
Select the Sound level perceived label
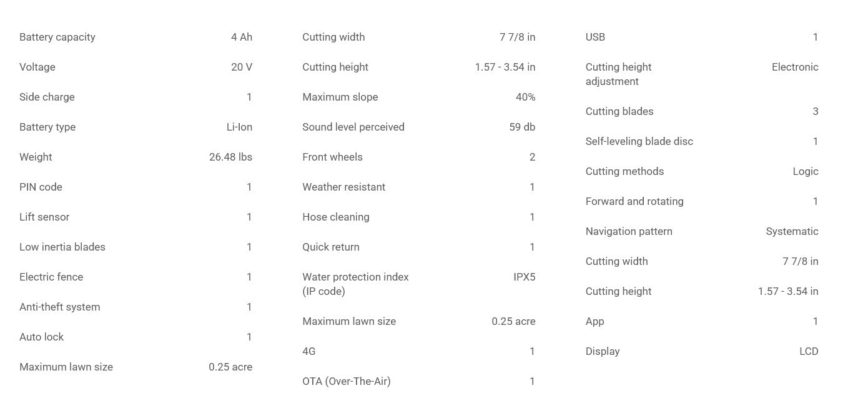(353, 127)
